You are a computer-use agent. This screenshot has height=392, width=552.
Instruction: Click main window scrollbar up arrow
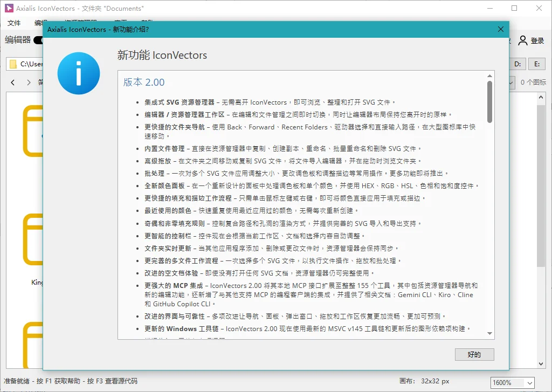pos(541,97)
